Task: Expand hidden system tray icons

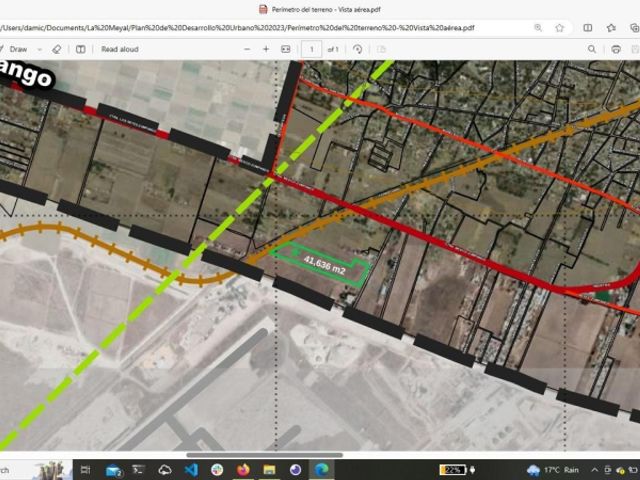Action: tap(594, 470)
